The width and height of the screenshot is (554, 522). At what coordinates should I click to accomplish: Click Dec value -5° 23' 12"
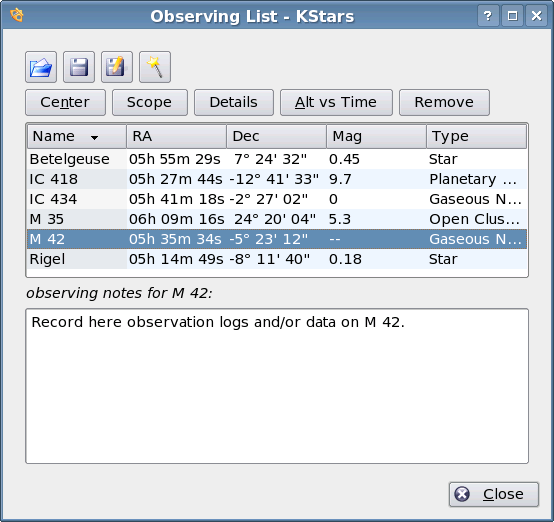click(x=269, y=239)
